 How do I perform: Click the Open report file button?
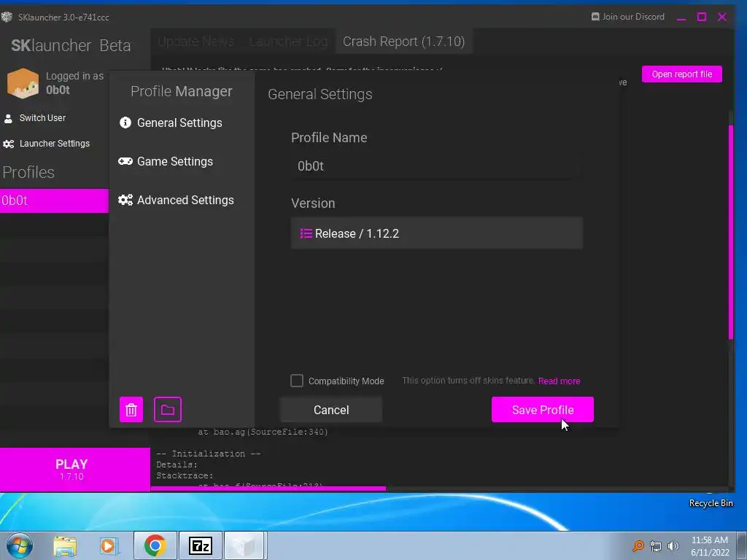pos(682,74)
